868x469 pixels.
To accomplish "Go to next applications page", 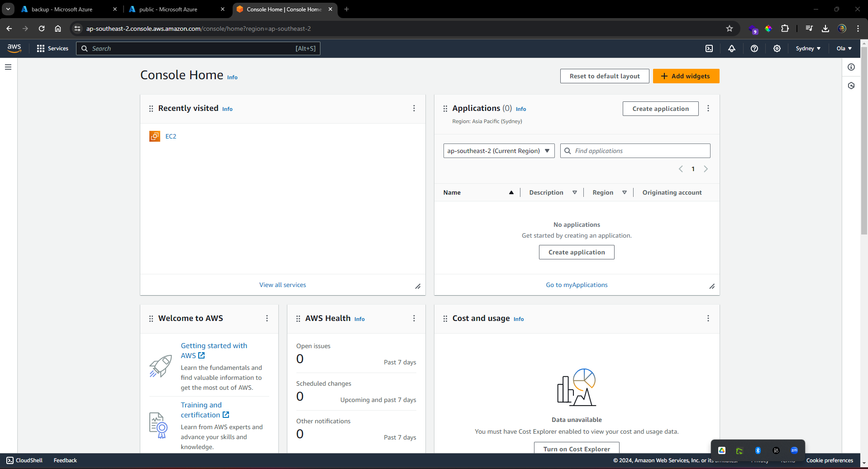I will 706,169.
